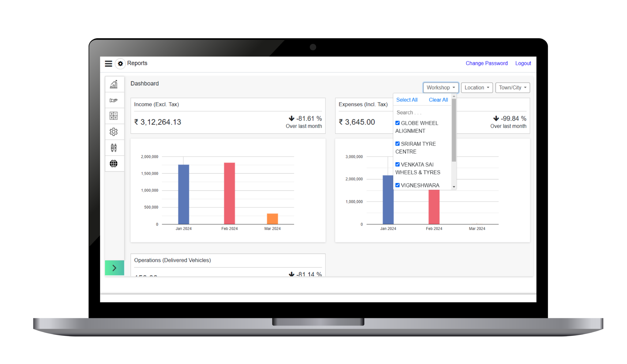Expand the Town/City dropdown filter
627x364 pixels.
[x=512, y=88]
